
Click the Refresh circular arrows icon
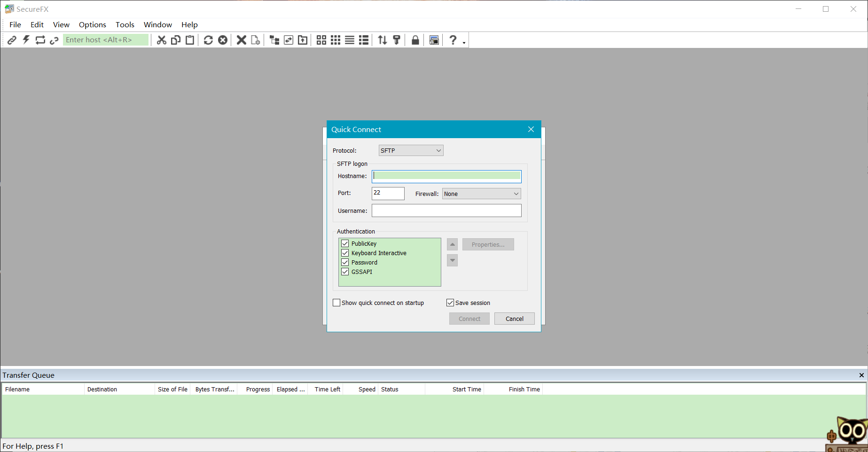click(208, 40)
